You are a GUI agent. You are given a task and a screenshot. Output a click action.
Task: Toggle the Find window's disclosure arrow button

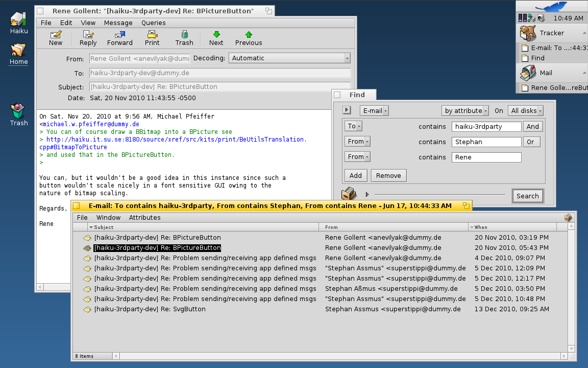click(347, 110)
